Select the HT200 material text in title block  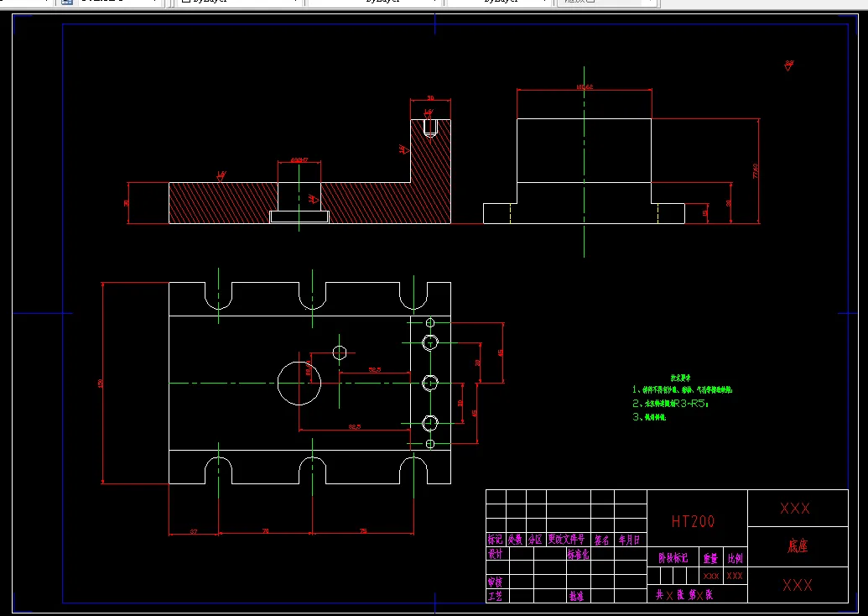pos(693,521)
